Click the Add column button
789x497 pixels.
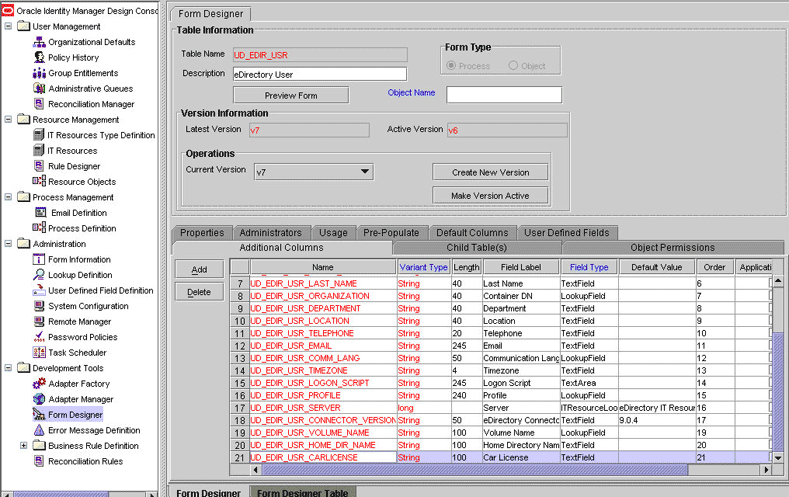(199, 269)
